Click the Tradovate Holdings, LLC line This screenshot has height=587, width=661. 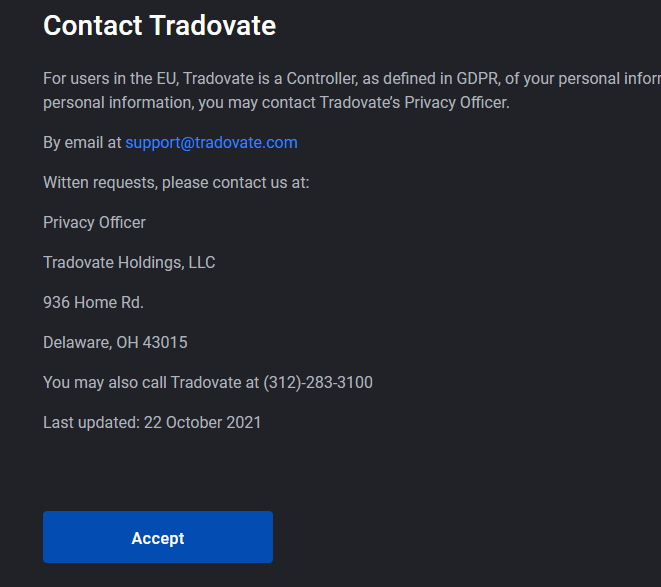tap(129, 262)
